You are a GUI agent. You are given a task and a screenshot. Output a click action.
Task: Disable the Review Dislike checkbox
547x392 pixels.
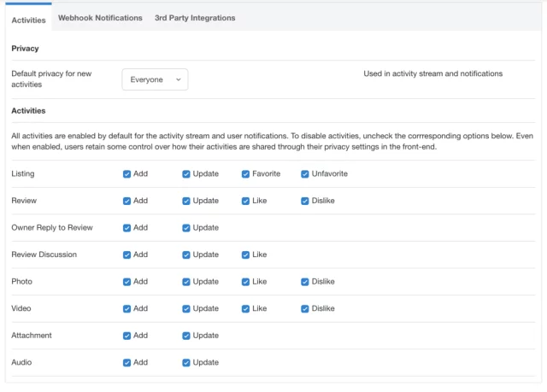point(305,202)
